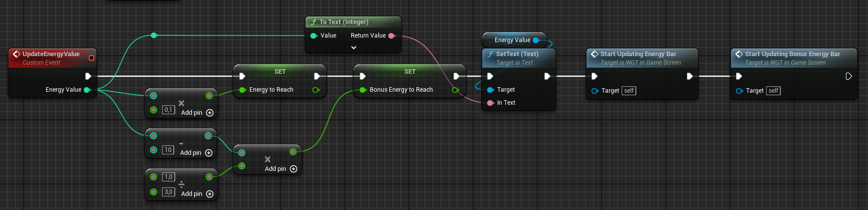Click Energy to Reach input pin

point(242,90)
